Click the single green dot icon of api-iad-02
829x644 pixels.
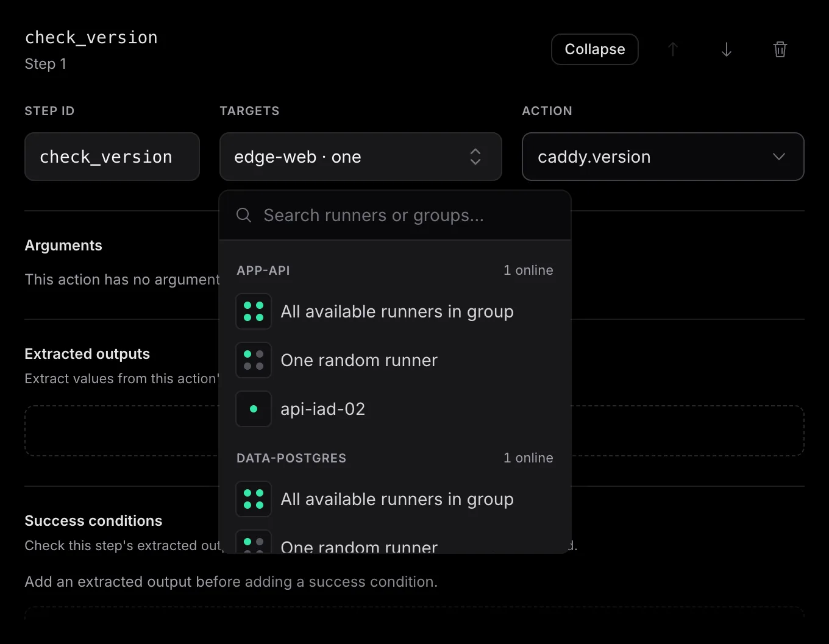(x=254, y=409)
